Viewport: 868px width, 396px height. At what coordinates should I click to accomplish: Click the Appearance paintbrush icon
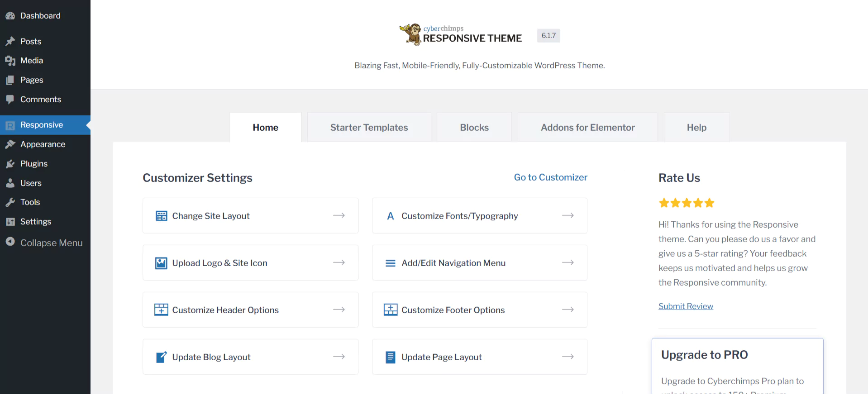coord(10,144)
